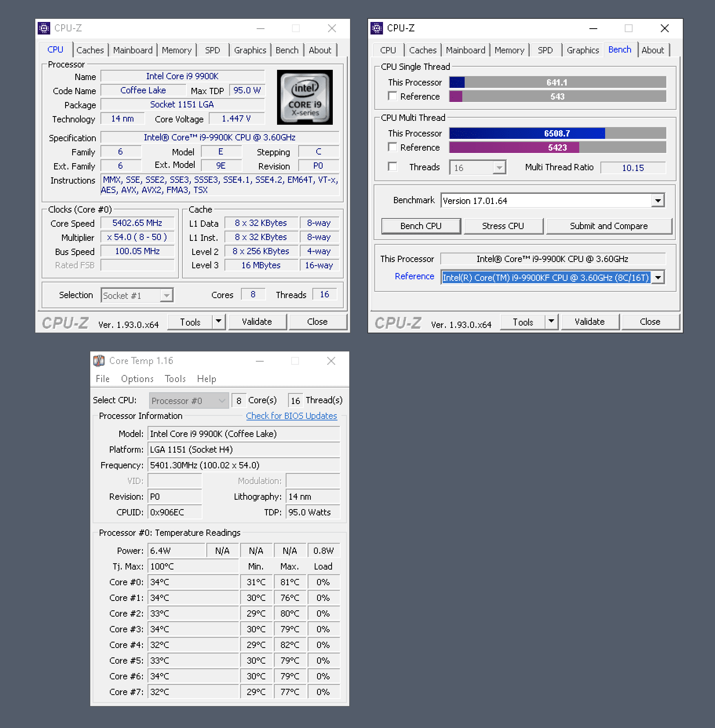The width and height of the screenshot is (715, 728).
Task: Switch to Caches tab in left CPU-Z window
Action: (90, 50)
